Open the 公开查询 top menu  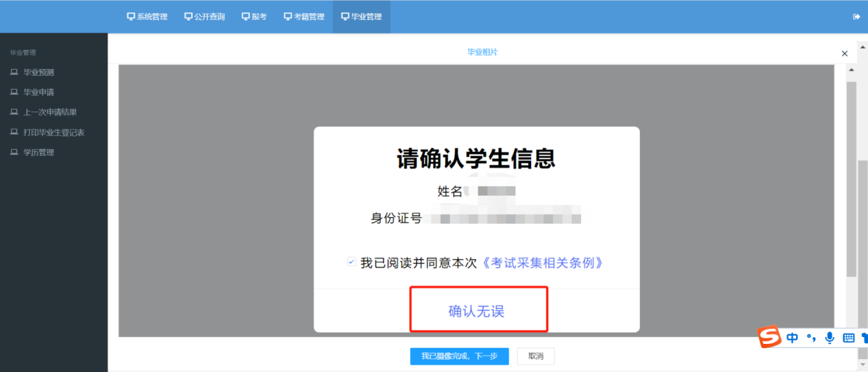(x=205, y=17)
